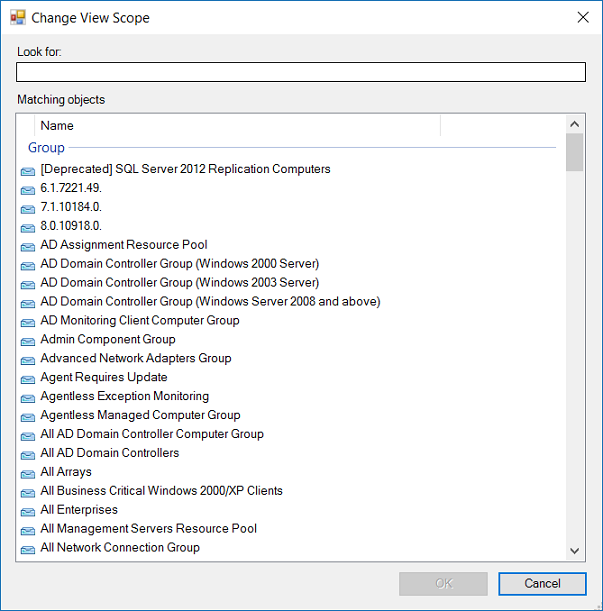Select All Management Servers Resource Pool

(149, 528)
